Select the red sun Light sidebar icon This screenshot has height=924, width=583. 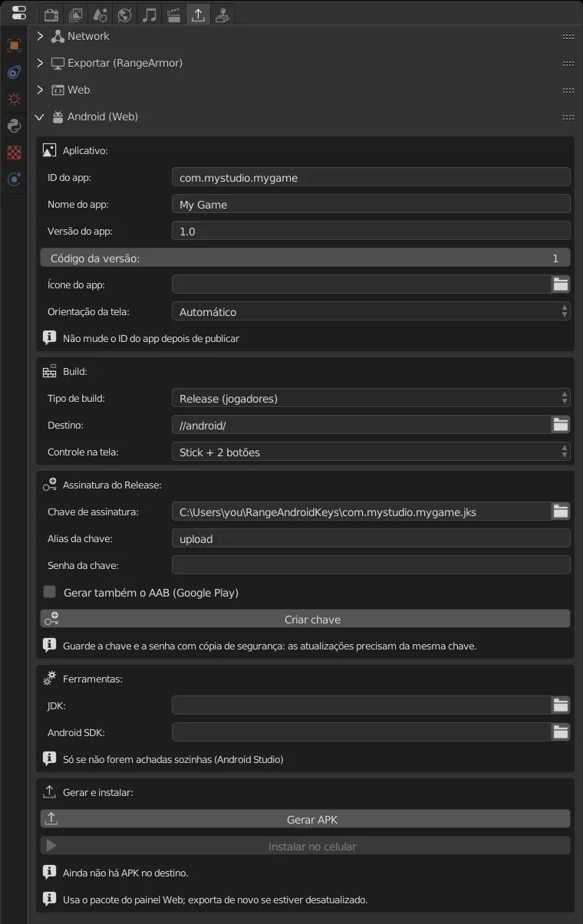[x=14, y=99]
